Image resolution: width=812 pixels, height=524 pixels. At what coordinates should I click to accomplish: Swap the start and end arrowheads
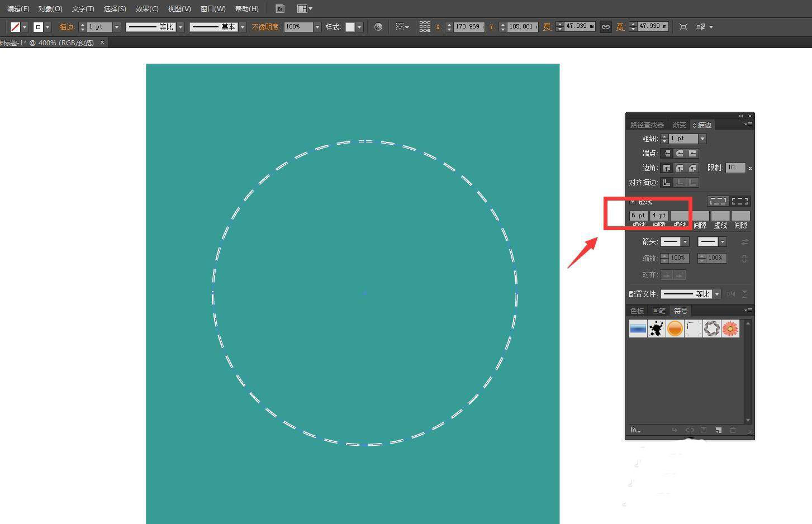[x=744, y=242]
